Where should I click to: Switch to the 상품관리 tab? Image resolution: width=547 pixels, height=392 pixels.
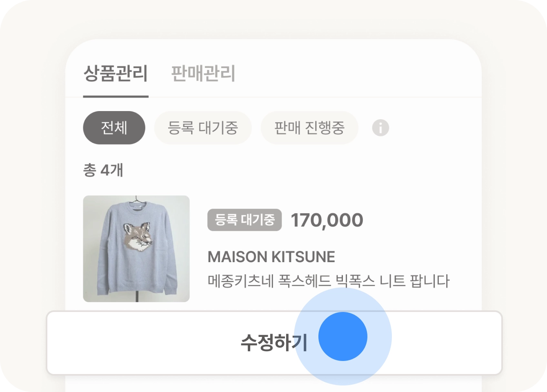(x=116, y=74)
